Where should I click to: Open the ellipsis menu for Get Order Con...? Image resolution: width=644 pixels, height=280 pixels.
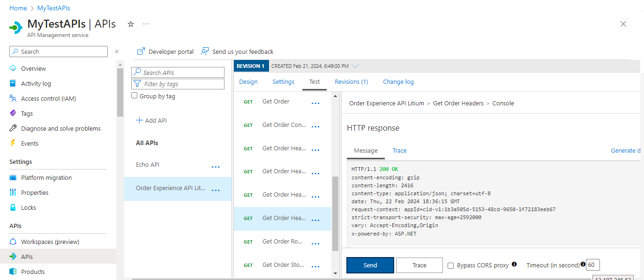pos(315,127)
